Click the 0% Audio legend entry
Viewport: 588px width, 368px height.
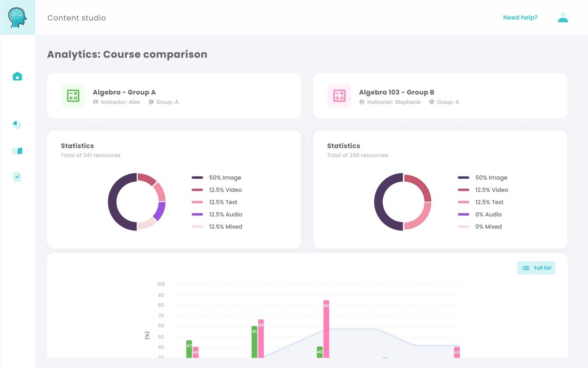click(480, 214)
